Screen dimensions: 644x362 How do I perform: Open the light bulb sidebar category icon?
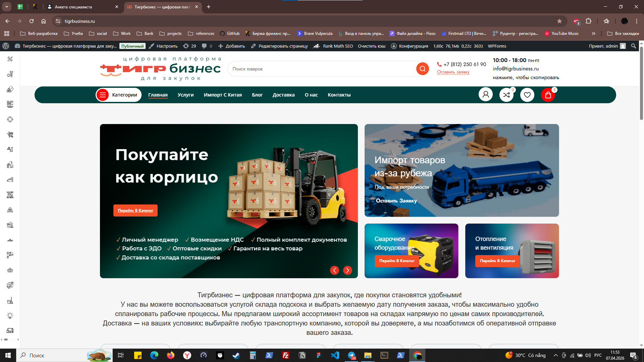10,315
